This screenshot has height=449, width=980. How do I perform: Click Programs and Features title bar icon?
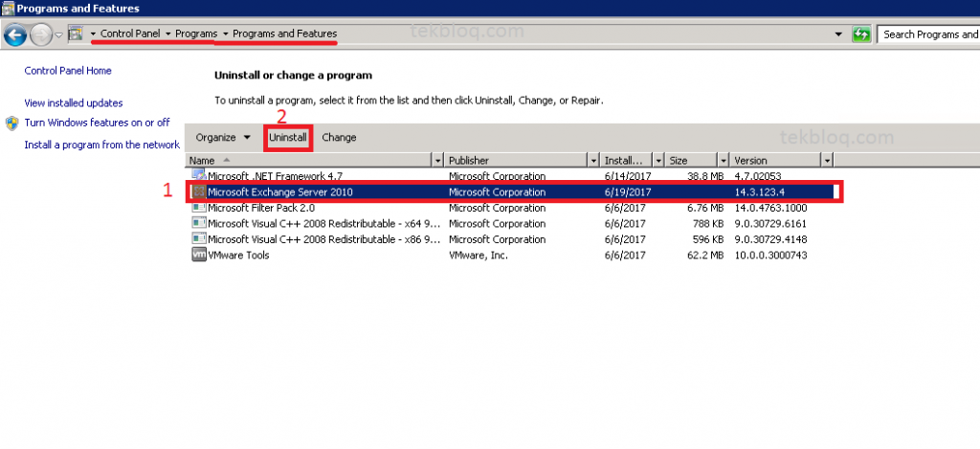point(8,8)
